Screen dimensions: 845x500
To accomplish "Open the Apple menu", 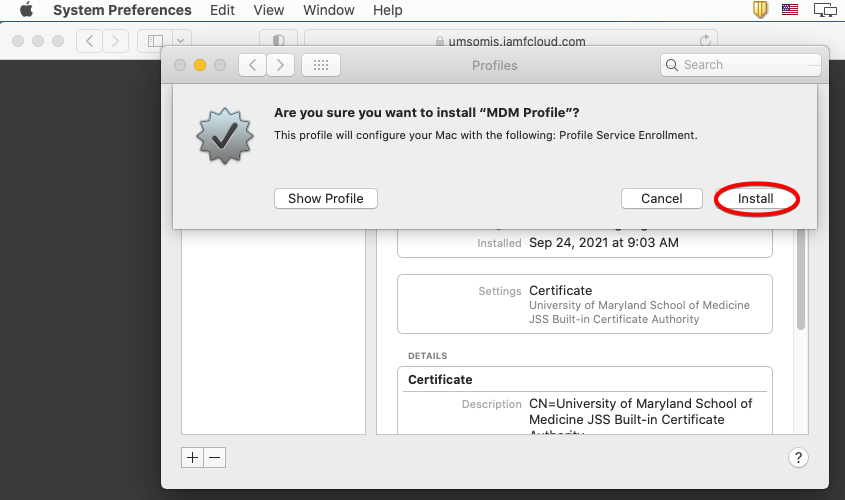I will [27, 10].
